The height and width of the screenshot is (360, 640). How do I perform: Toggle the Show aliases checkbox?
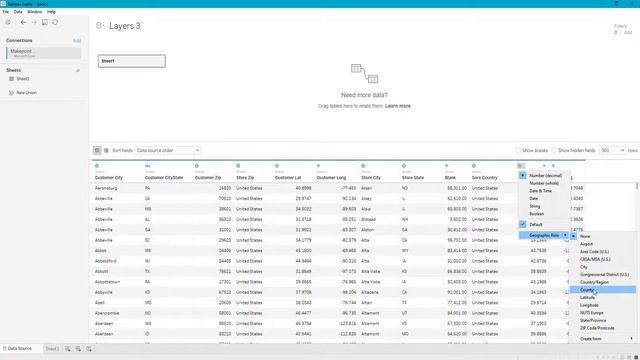(518, 151)
